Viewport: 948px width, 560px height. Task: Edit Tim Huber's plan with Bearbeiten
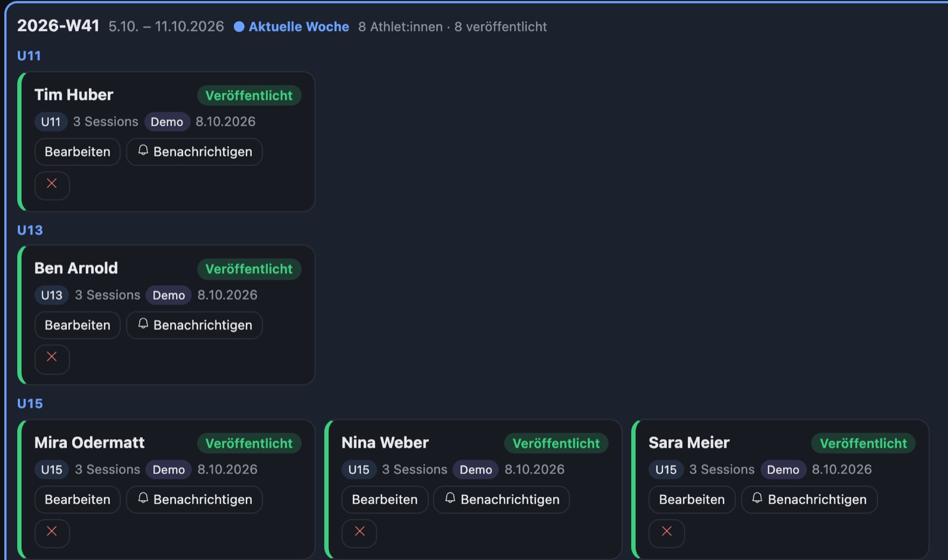[78, 152]
